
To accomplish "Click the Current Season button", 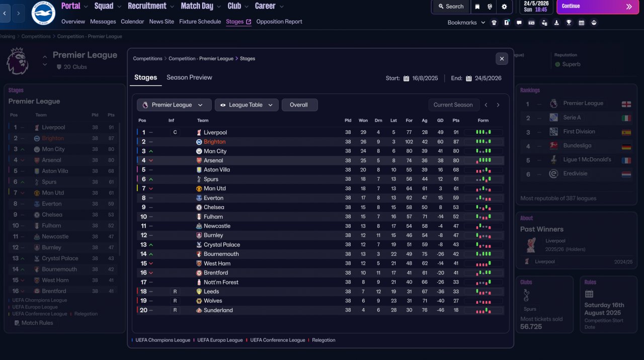I will click(x=453, y=105).
